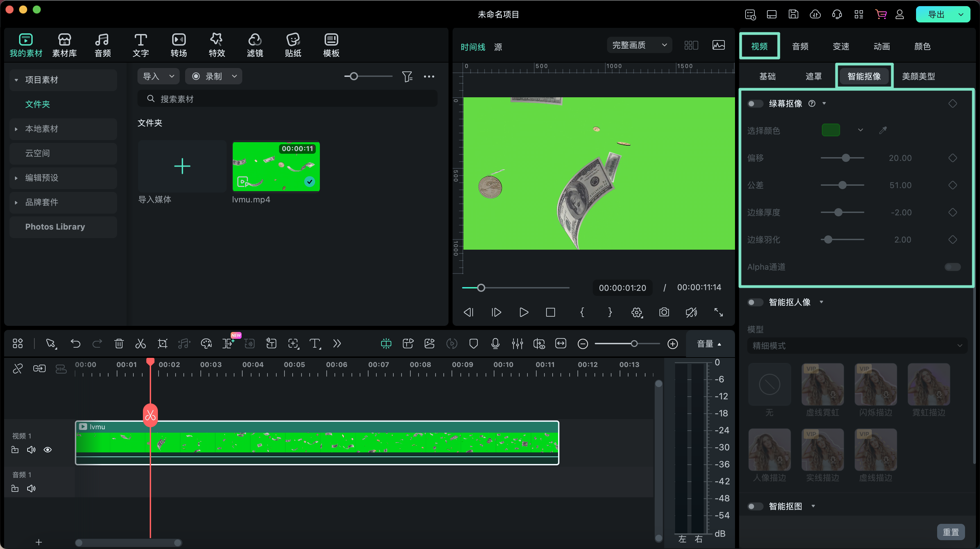Open the 完整画质 quality dropdown
Image resolution: width=980 pixels, height=549 pixels.
(639, 45)
